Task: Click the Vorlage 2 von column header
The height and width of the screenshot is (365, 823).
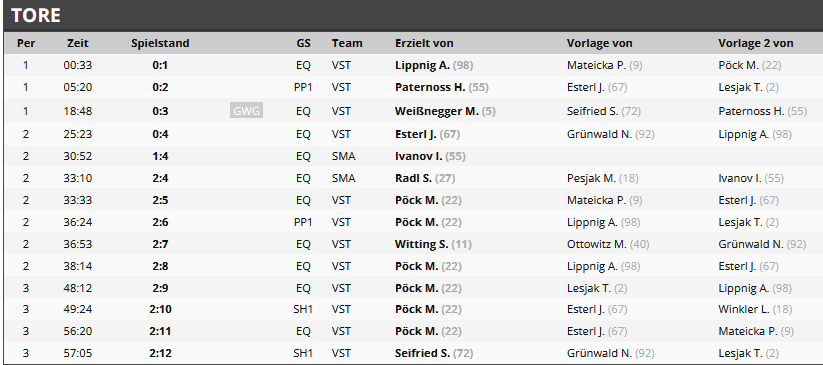Action: point(755,43)
